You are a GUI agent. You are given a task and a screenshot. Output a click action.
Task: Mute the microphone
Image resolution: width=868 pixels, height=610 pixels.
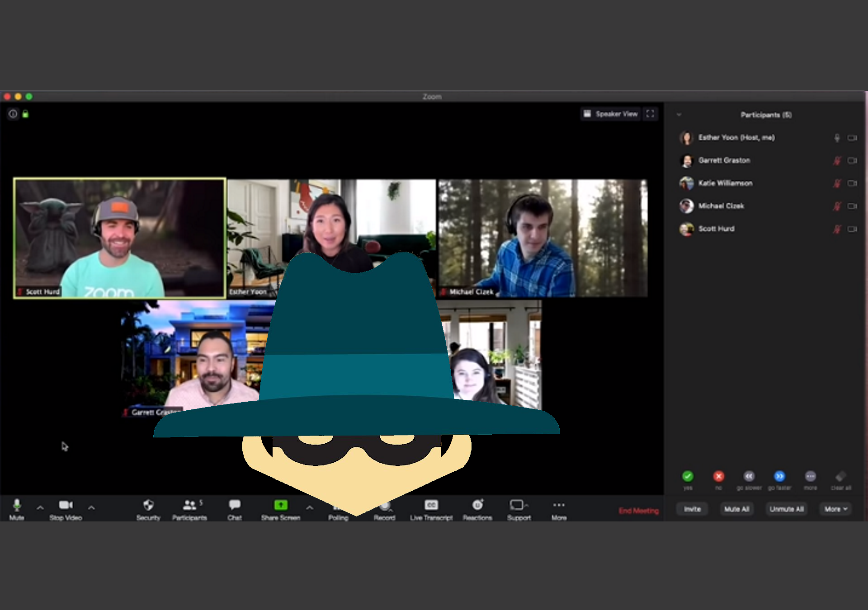click(x=17, y=505)
